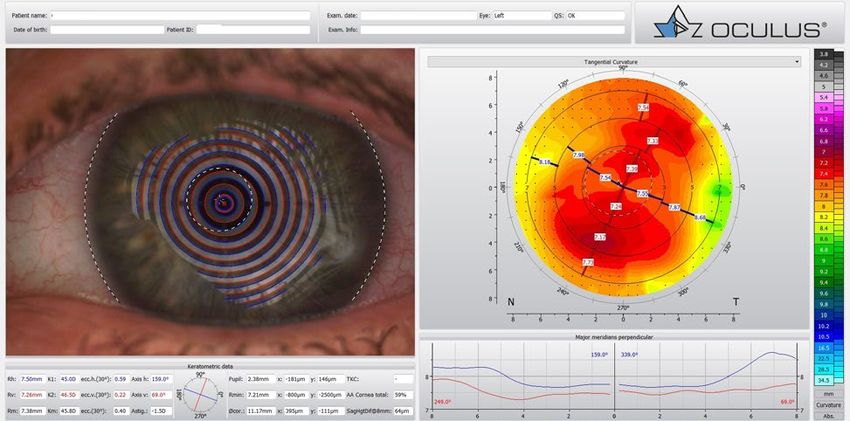850x421 pixels.
Task: Click the K2 value 46.5D
Action: 68,396
